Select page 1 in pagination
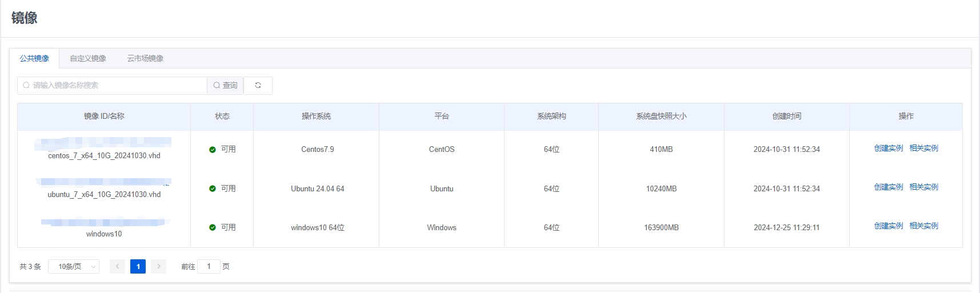The height and width of the screenshot is (293, 980). click(138, 267)
